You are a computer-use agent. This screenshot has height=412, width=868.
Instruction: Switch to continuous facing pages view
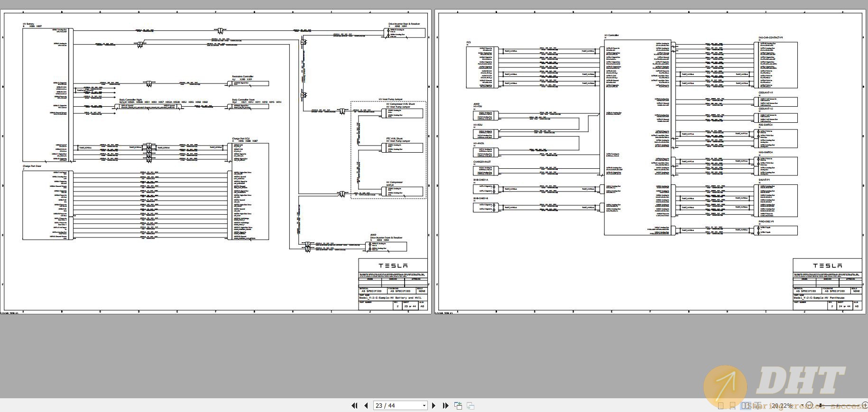click(757, 406)
